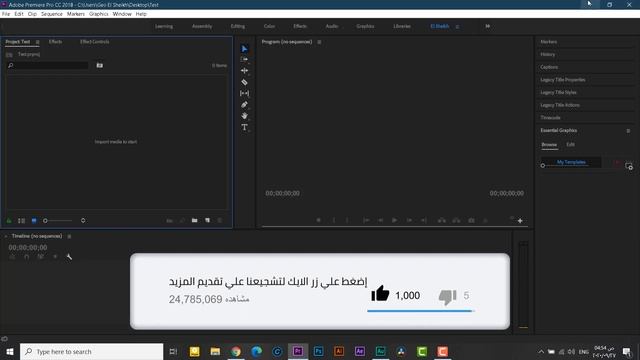
Task: Select the Track Select Forward tool
Action: (244, 60)
